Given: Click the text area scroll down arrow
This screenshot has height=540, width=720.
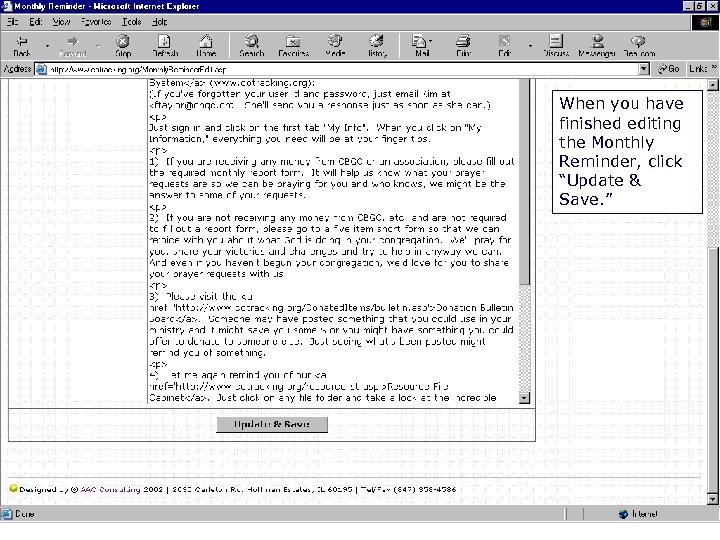Looking at the screenshot, I should tap(524, 398).
